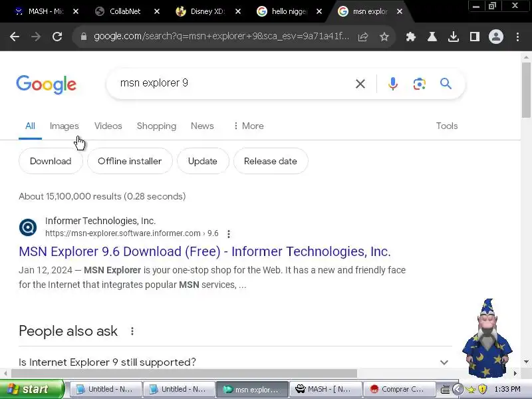Expand the More search categories menu
The height and width of the screenshot is (399, 532).
[x=248, y=126]
